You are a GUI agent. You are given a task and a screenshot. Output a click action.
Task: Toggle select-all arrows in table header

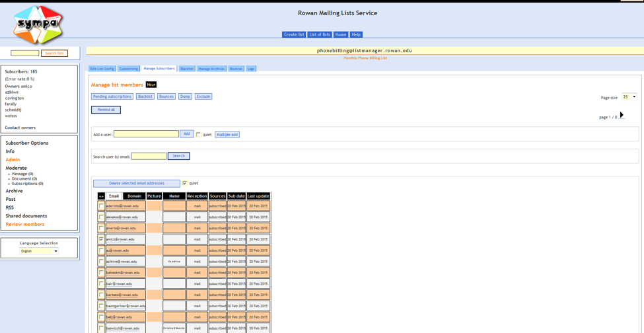[x=101, y=196]
